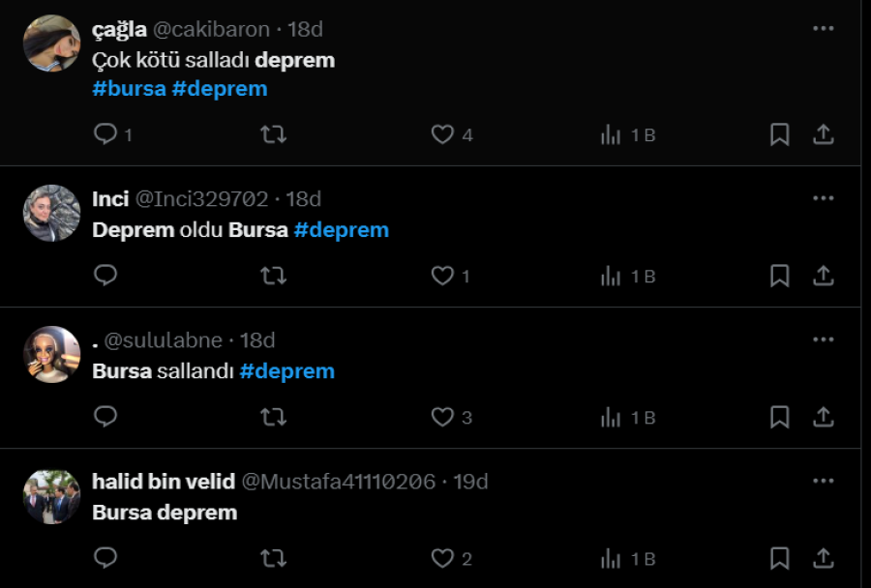Image resolution: width=871 pixels, height=588 pixels.
Task: Open more options for çağla's tweet
Action: (x=824, y=28)
